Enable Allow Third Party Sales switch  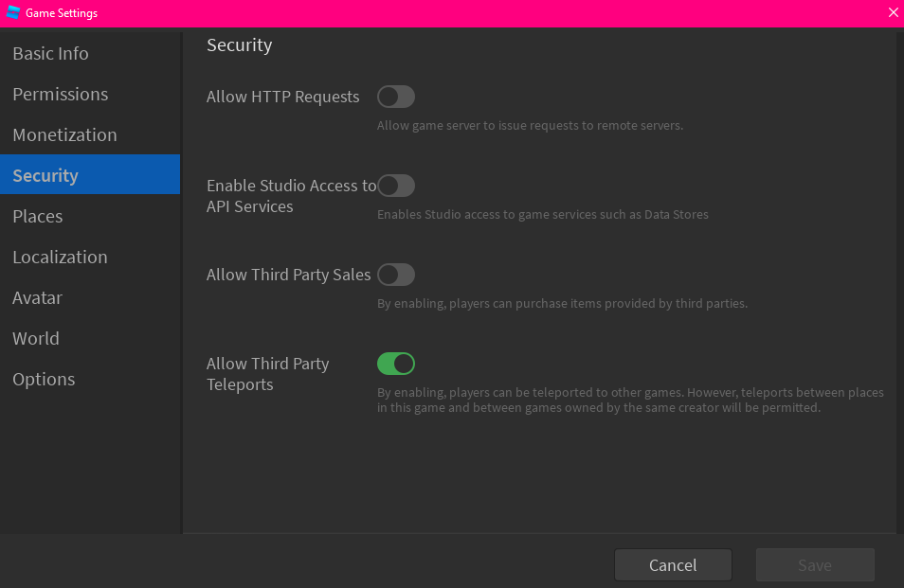point(396,275)
